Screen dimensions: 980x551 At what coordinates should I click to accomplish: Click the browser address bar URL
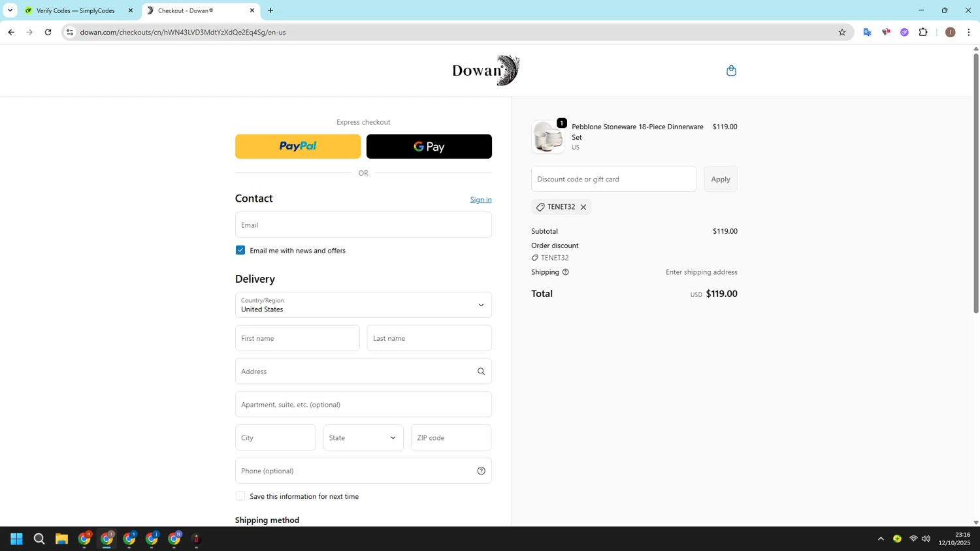183,32
